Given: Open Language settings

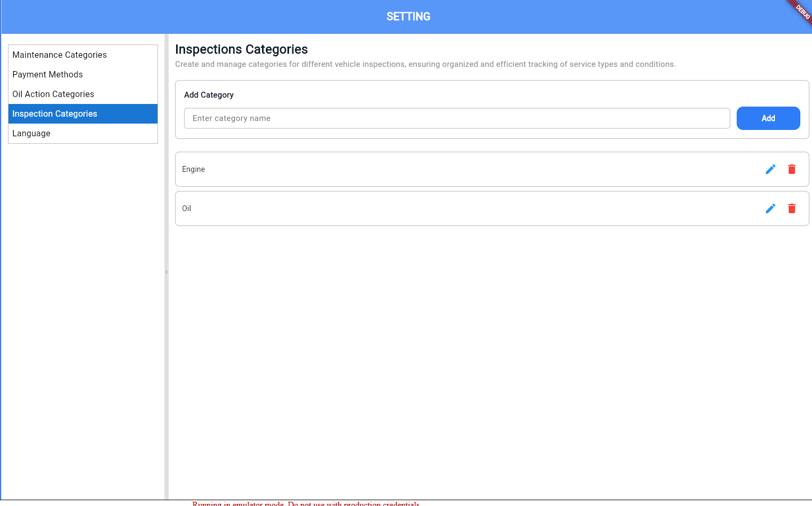Looking at the screenshot, I should 31,134.
